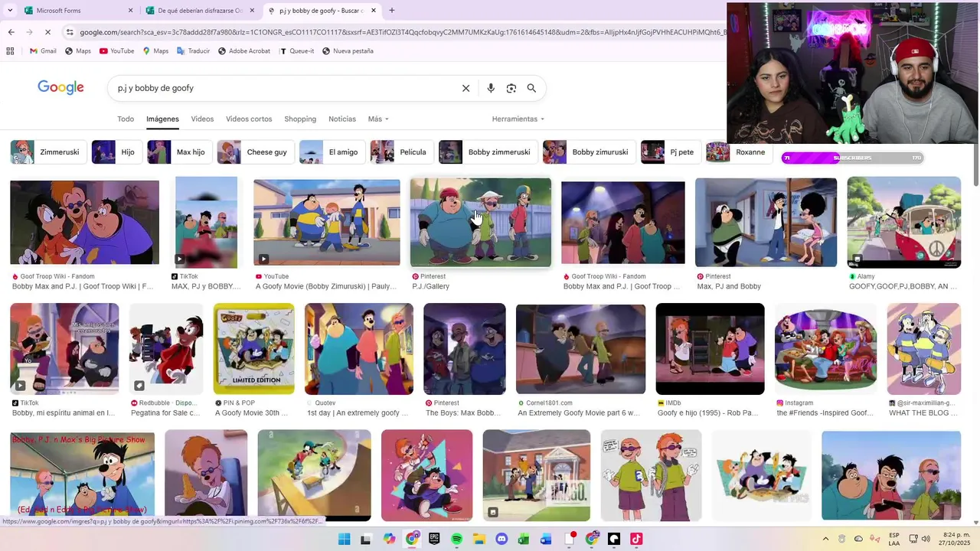Select the Shopping search tab

pos(300,119)
